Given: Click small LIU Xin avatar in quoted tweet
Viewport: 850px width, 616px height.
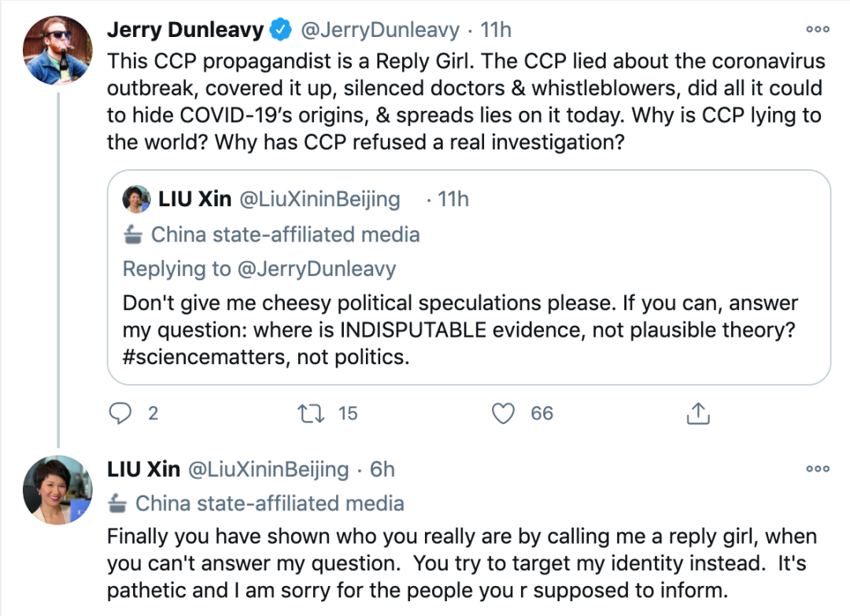Looking at the screenshot, I should click(136, 200).
